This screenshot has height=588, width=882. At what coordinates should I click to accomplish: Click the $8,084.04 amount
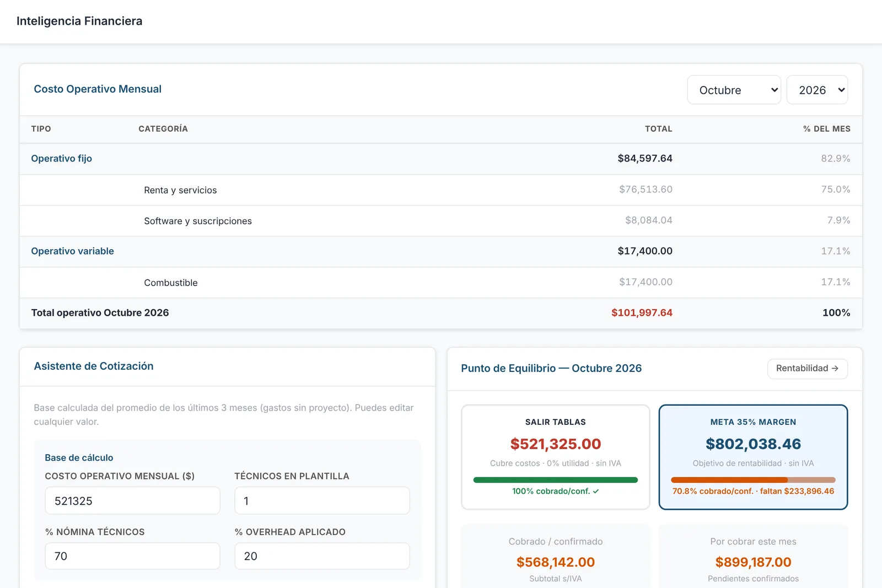click(x=649, y=220)
